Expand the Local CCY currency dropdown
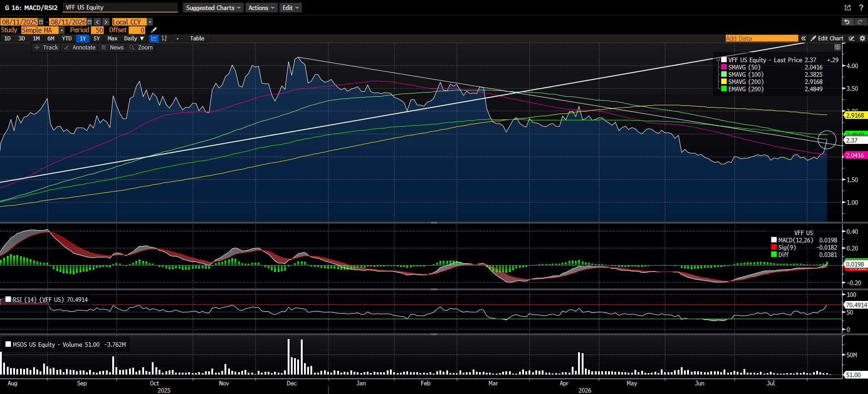 pyautogui.click(x=150, y=22)
